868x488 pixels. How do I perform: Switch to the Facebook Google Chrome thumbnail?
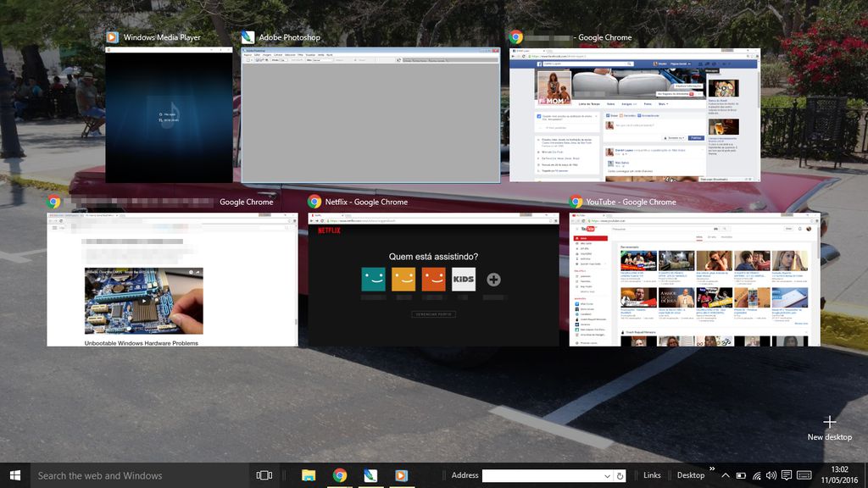(x=635, y=114)
